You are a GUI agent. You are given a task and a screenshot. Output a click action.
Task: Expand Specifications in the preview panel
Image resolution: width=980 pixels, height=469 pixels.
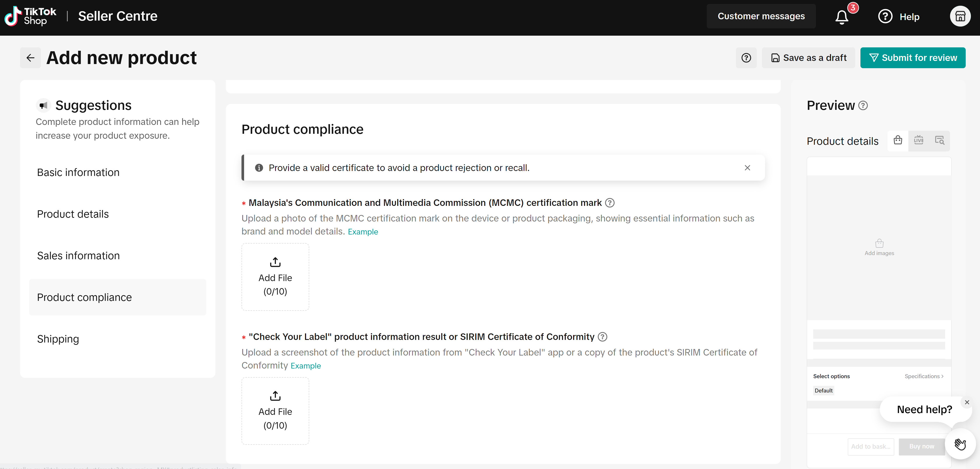924,376
